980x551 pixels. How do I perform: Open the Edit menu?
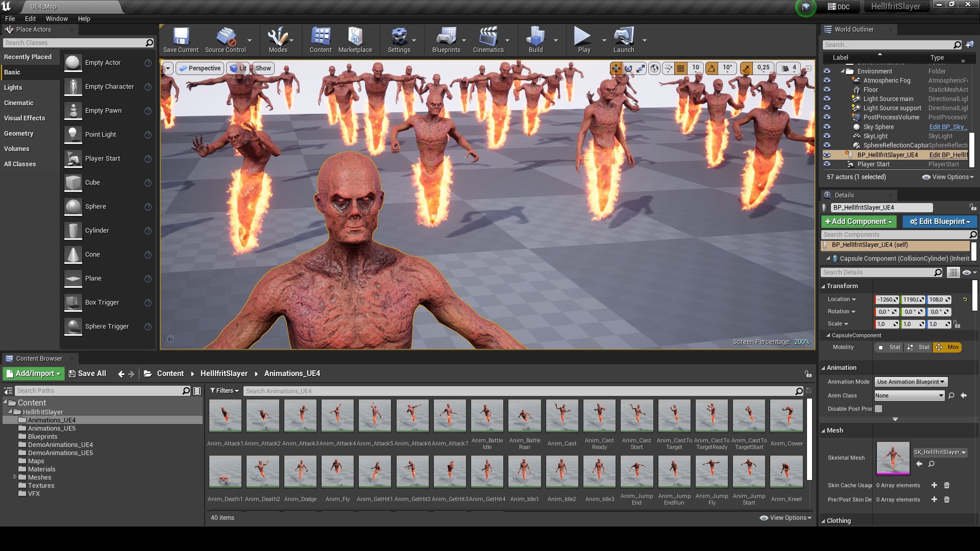tap(30, 18)
